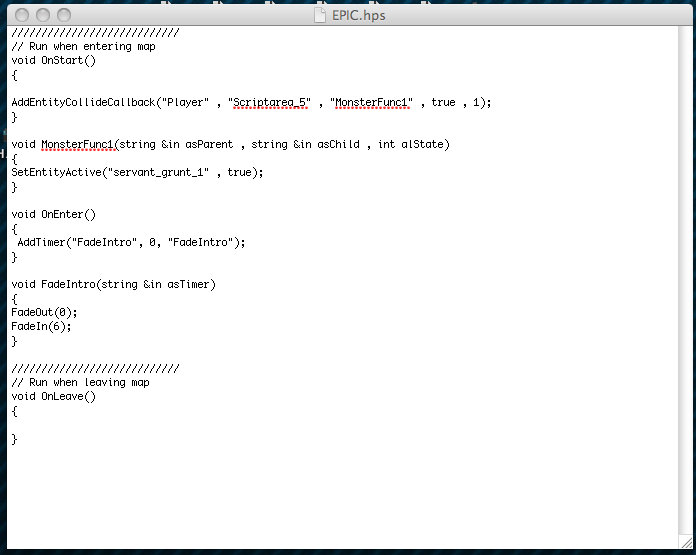Viewport: 696px width, 555px height.
Task: Click the void OnEnter() line
Action: [54, 214]
